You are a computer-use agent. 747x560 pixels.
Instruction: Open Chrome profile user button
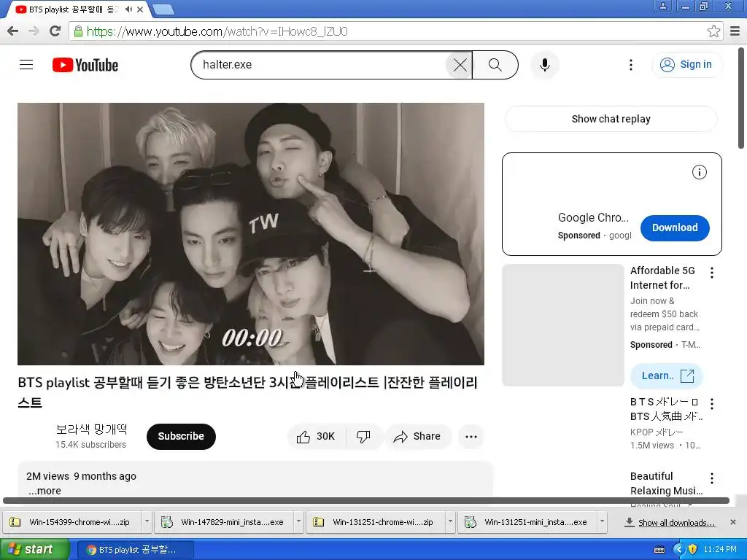(x=662, y=6)
